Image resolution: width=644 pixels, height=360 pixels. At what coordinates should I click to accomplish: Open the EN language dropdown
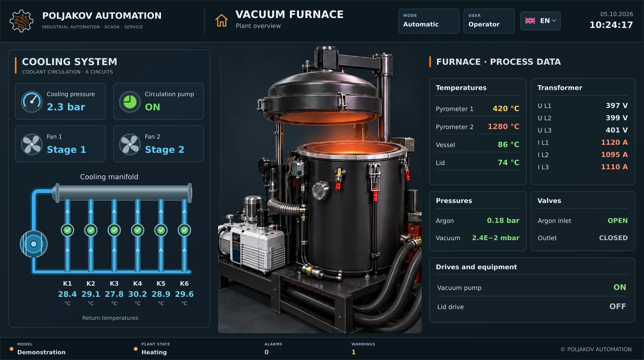coord(540,21)
